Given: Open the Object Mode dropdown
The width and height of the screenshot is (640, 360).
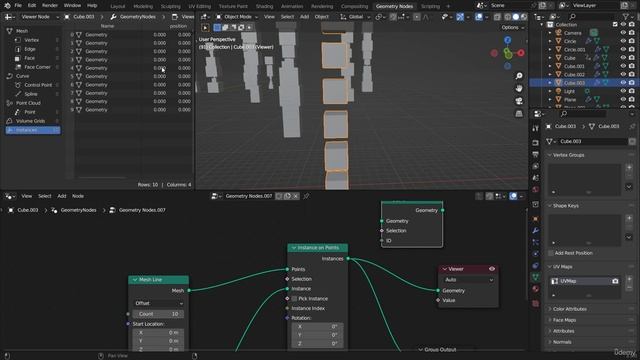Looking at the screenshot, I should coord(237,17).
